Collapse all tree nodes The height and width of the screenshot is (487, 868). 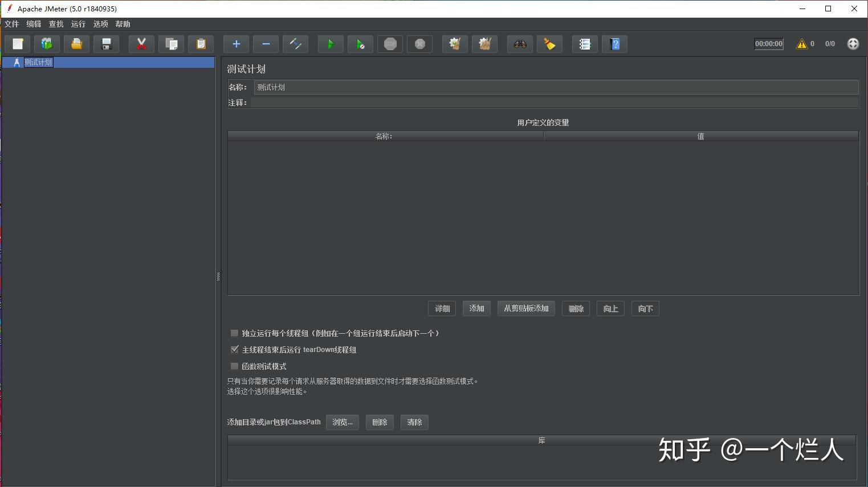point(265,44)
